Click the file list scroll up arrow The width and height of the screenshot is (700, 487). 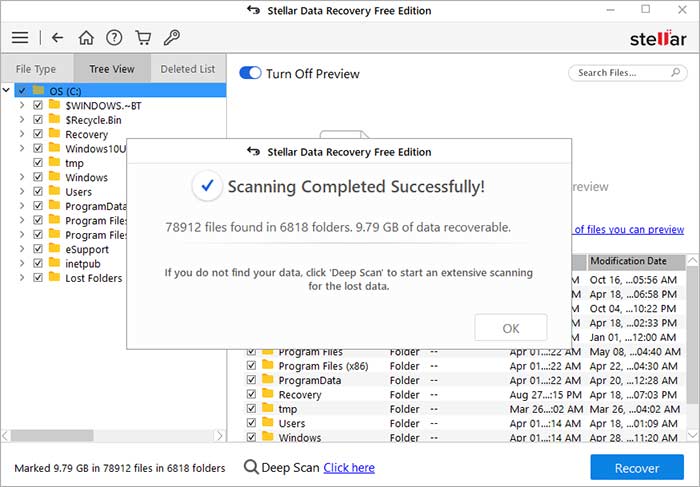click(x=692, y=260)
